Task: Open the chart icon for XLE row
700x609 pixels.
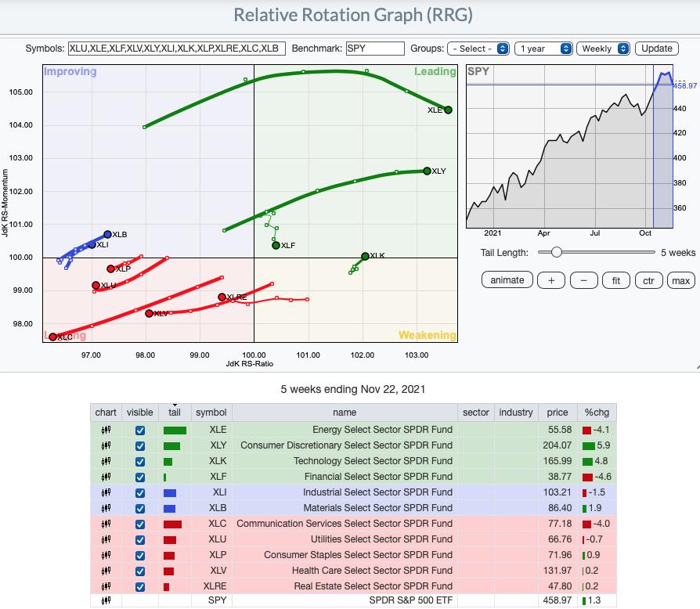Action: tap(106, 430)
